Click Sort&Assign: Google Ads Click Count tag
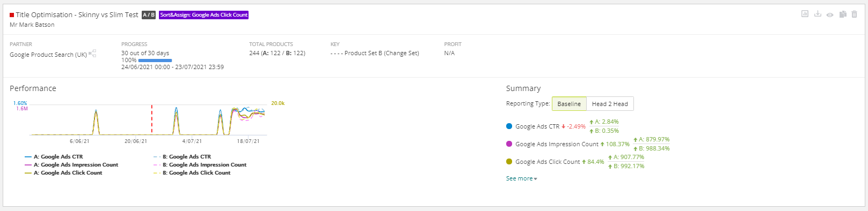 [204, 15]
